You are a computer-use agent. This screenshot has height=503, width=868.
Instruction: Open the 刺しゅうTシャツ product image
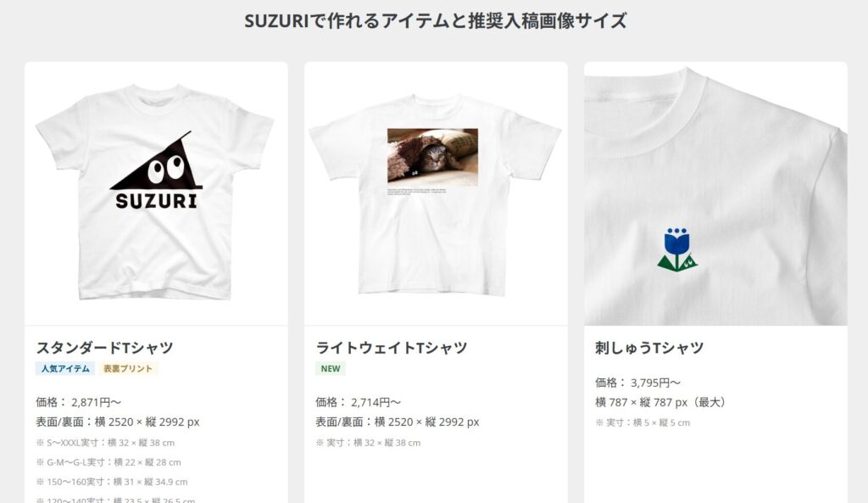tap(715, 193)
